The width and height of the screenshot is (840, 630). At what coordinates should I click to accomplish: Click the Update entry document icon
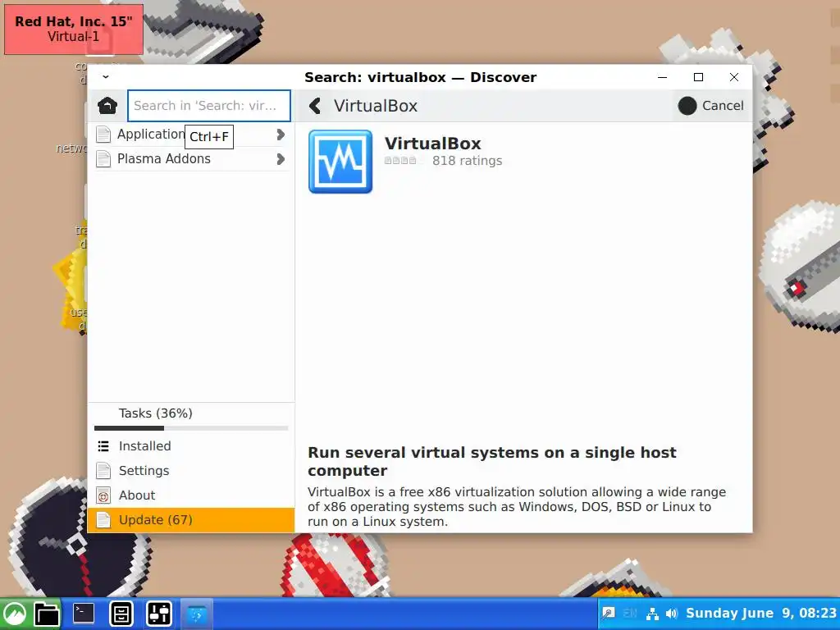click(103, 519)
